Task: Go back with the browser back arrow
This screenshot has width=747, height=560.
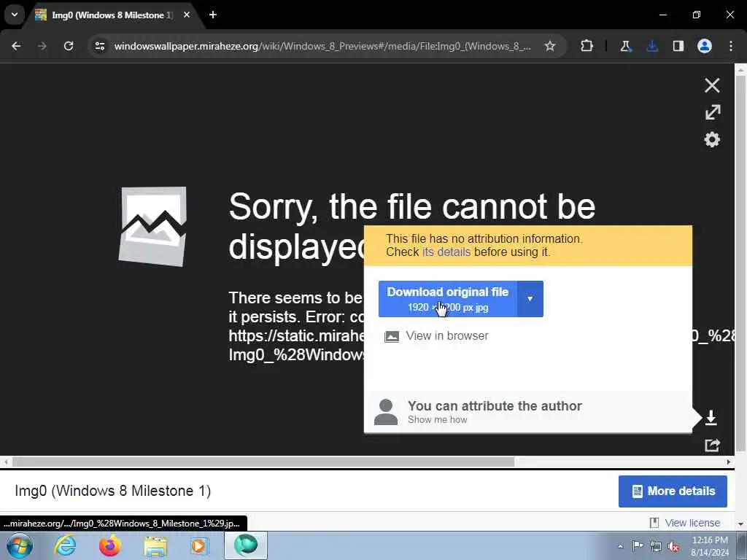Action: (x=16, y=46)
